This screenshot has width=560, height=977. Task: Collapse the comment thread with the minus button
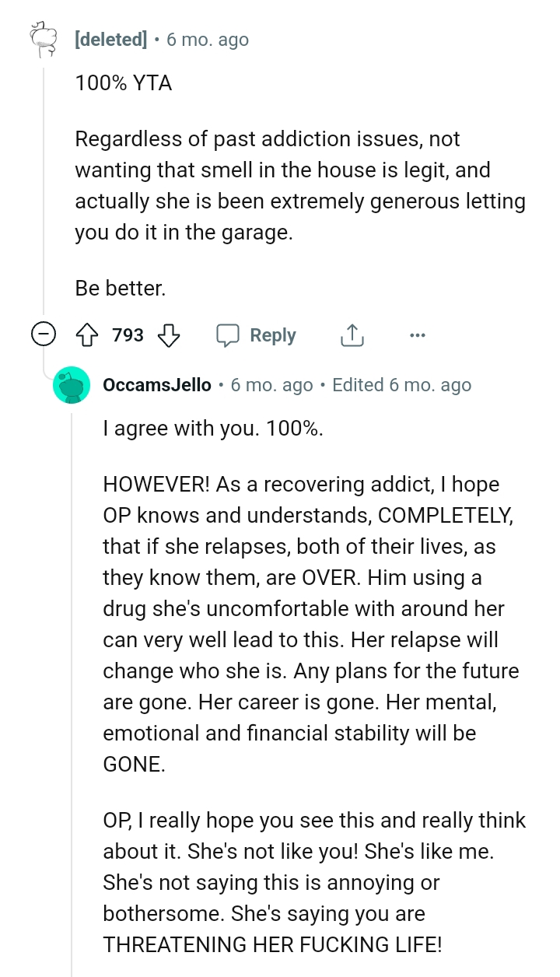point(44,334)
